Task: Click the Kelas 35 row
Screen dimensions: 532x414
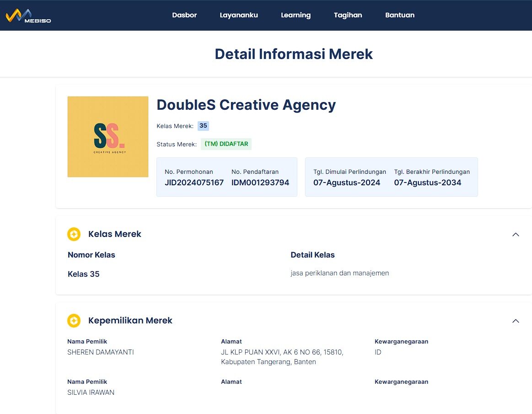Action: 83,274
